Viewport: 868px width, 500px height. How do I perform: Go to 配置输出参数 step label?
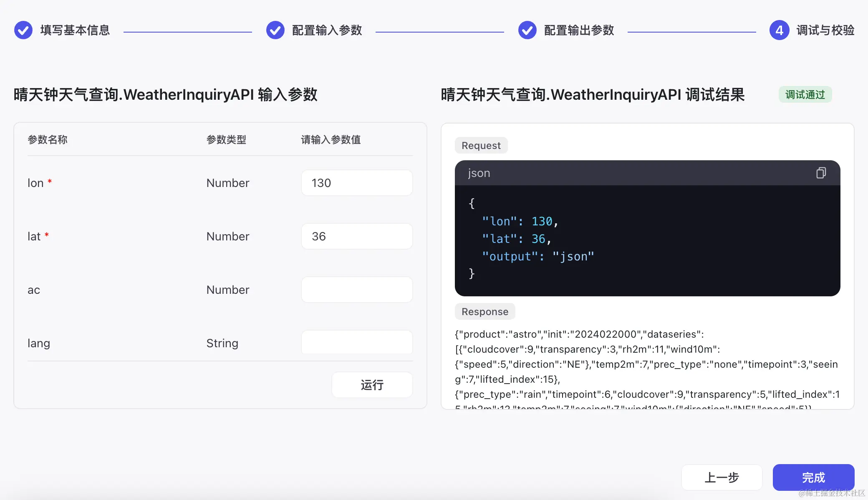tap(579, 30)
